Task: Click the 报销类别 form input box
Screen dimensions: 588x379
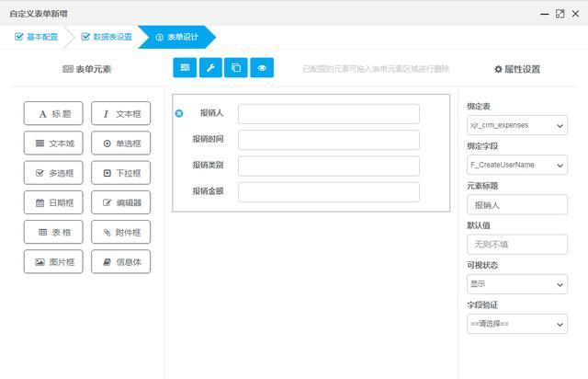Action: coord(329,166)
